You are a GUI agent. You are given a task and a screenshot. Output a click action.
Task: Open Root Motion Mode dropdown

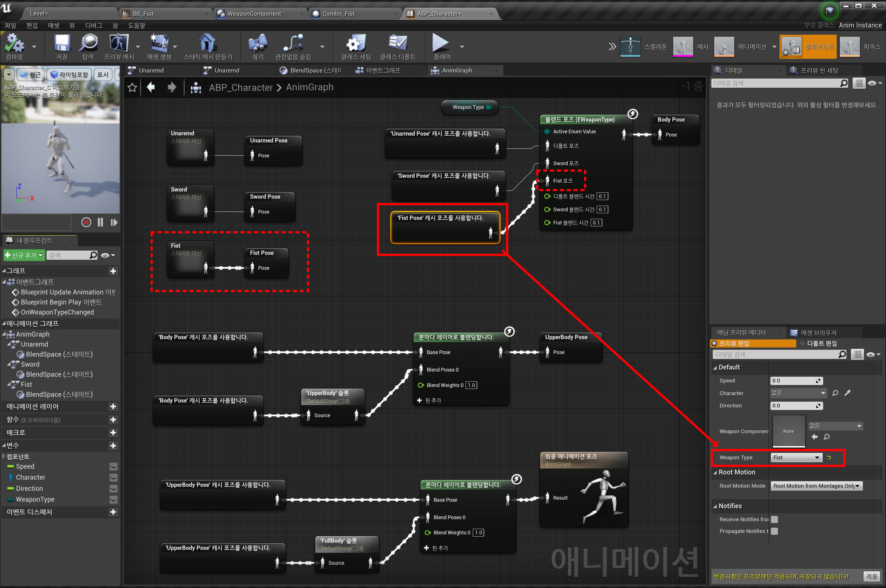816,486
